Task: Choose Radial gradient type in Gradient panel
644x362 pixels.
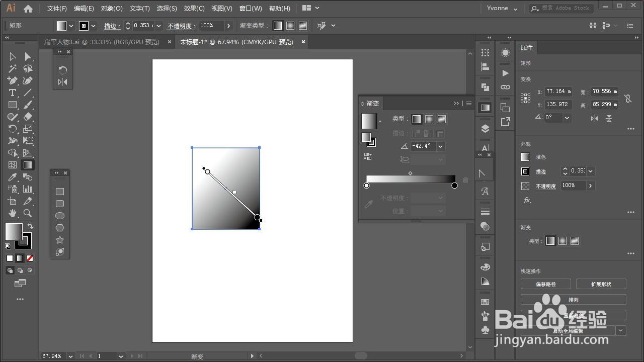Action: 429,119
